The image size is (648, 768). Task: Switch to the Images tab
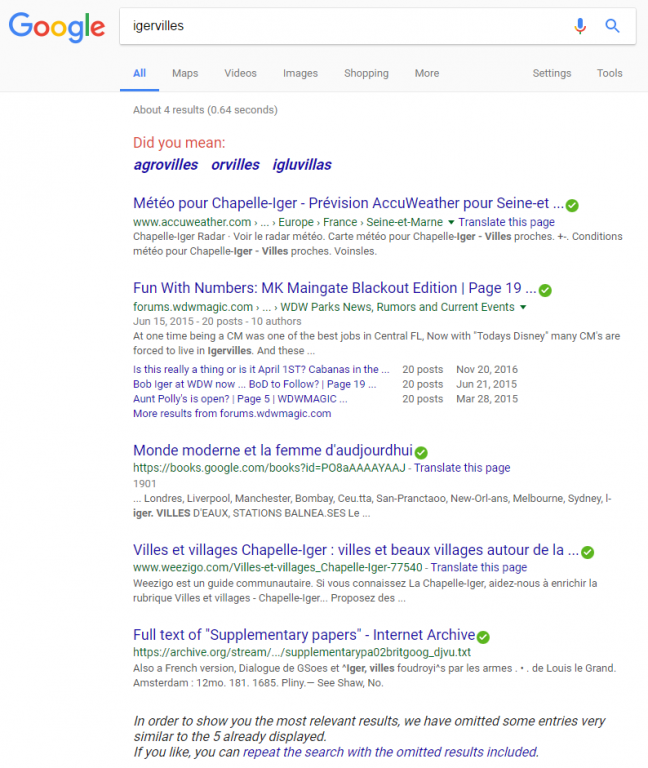coord(300,73)
